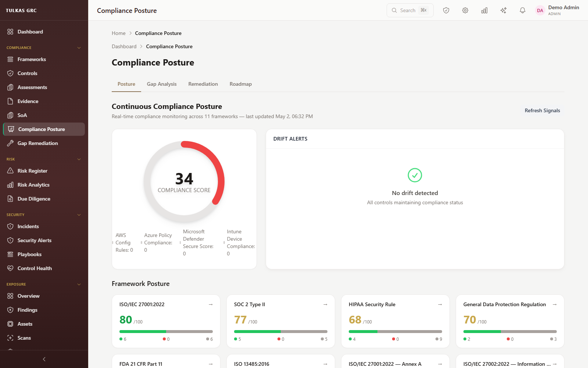Open bar chart icon in top bar

[x=484, y=10]
